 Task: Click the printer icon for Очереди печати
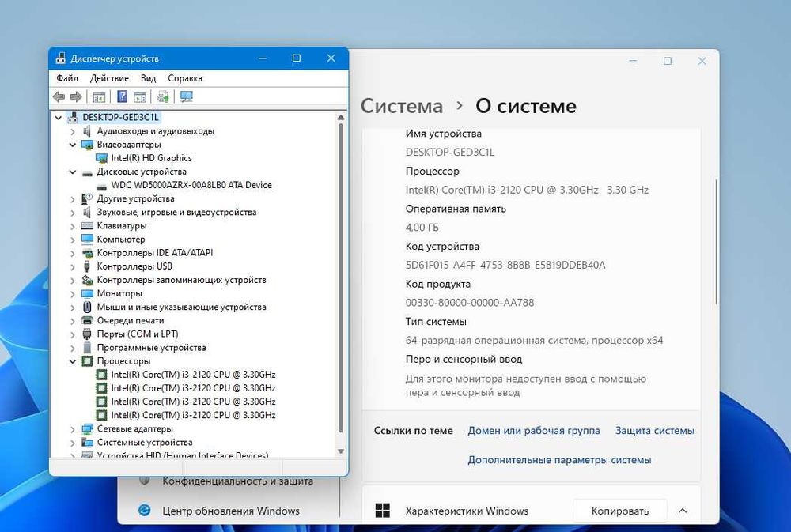[x=87, y=320]
